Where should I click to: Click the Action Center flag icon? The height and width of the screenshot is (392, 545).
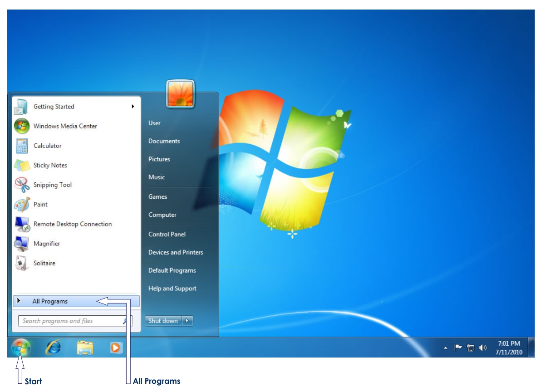point(458,348)
